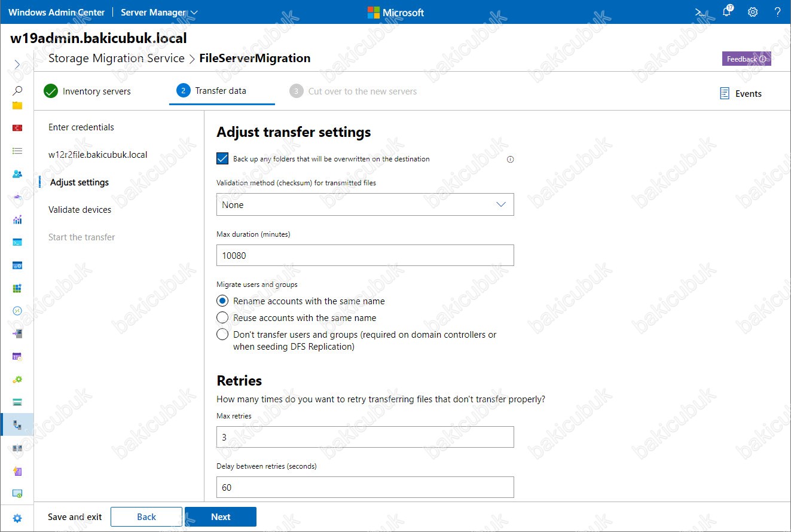Open the Feedback button
Viewport: 791px width, 532px height.
747,59
